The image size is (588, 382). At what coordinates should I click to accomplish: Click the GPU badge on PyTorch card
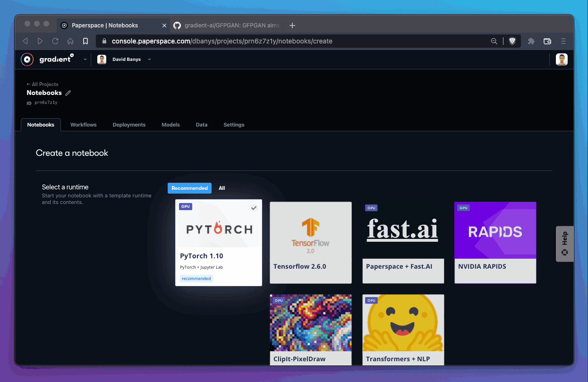[x=186, y=206]
